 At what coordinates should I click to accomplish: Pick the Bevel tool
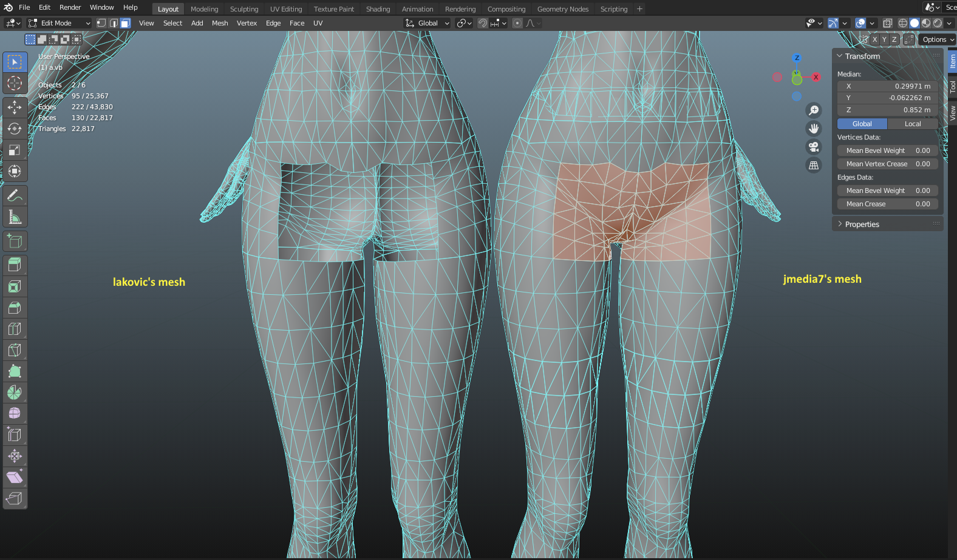click(15, 308)
